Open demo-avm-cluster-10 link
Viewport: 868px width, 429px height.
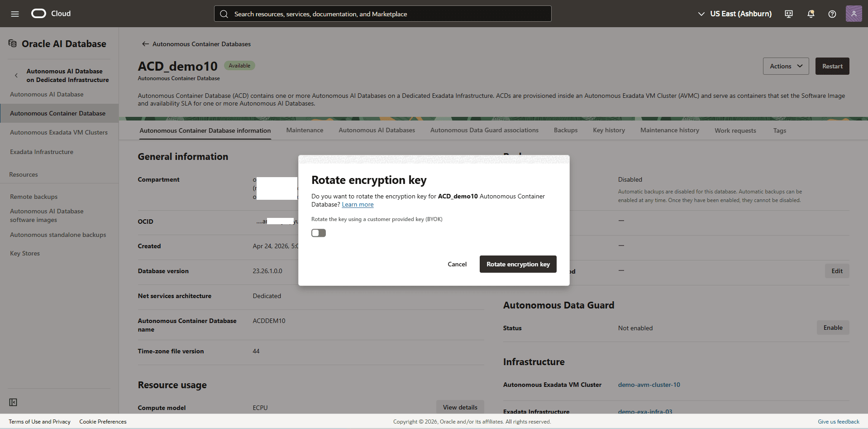tap(649, 385)
